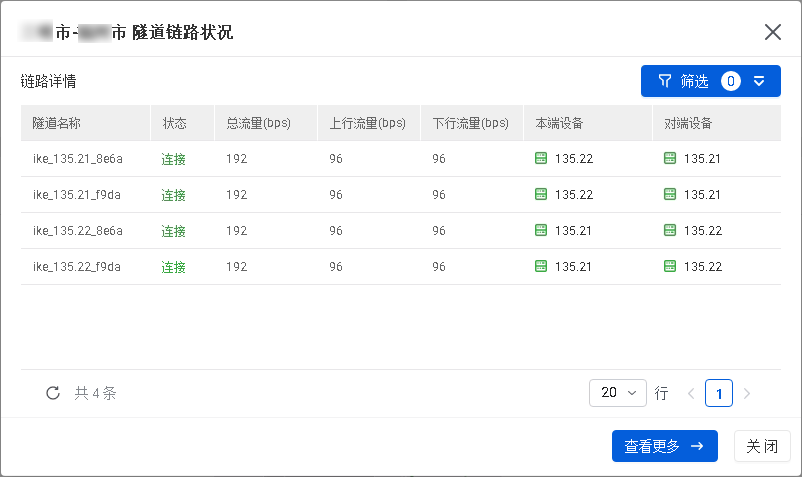Image resolution: width=802 pixels, height=477 pixels.
Task: Sort by 隧道名称 column header
Action: click(x=57, y=123)
